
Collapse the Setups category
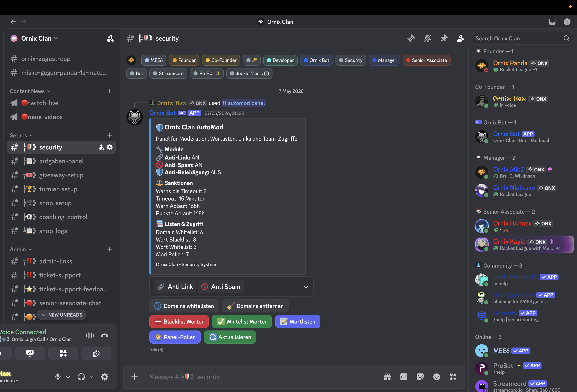point(21,135)
